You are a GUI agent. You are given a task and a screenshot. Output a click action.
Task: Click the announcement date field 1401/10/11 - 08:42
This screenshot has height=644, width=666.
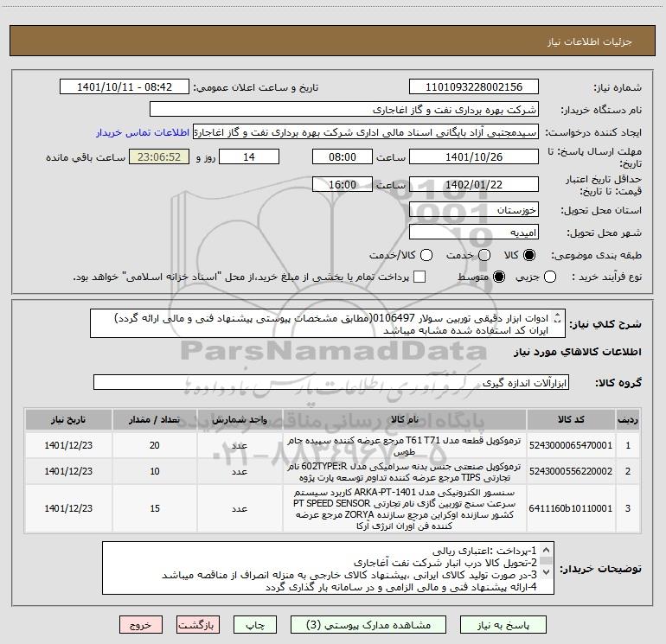125,87
